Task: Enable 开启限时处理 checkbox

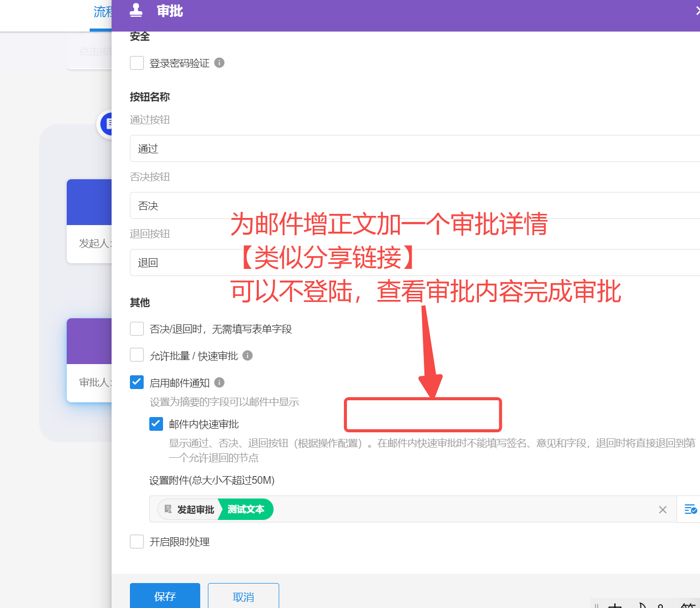Action: coord(137,541)
